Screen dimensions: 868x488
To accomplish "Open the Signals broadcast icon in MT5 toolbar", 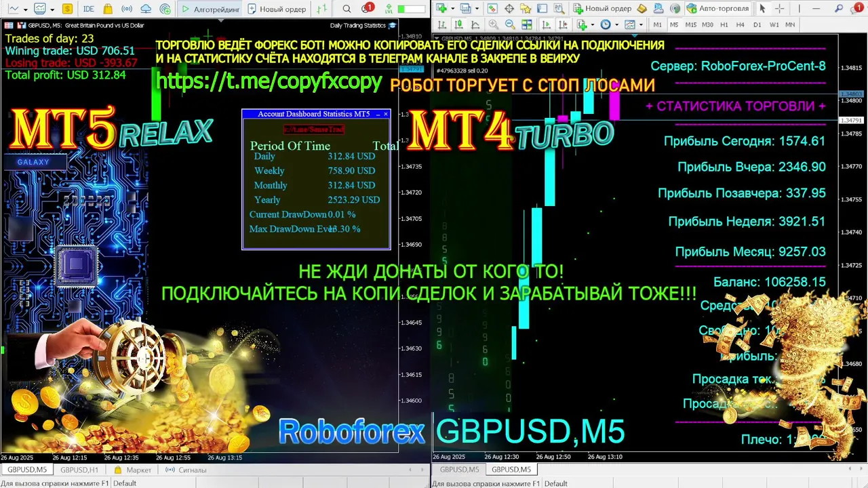I will [127, 9].
